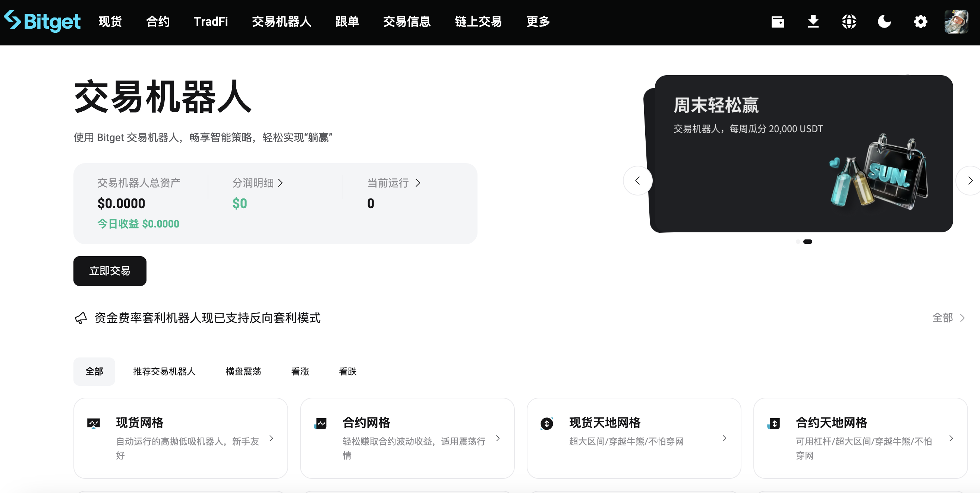980x493 pixels.
Task: Switch to the 横盘震荡 tab
Action: pyautogui.click(x=243, y=371)
